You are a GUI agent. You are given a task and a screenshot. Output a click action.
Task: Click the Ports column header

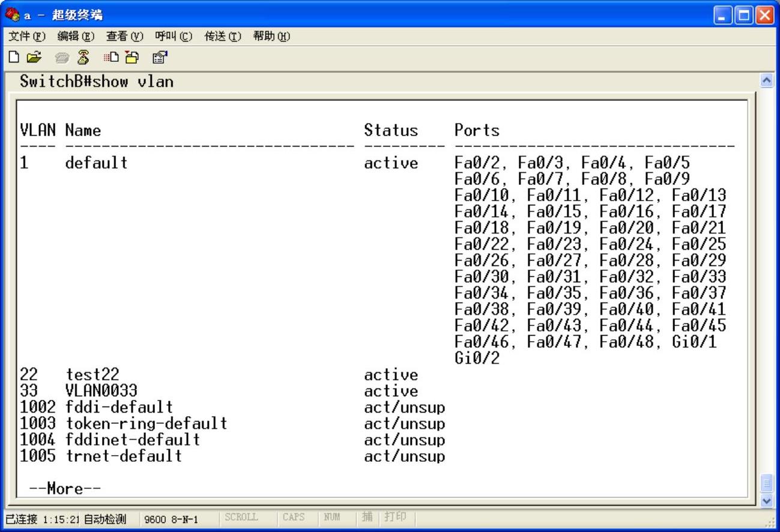click(x=477, y=130)
